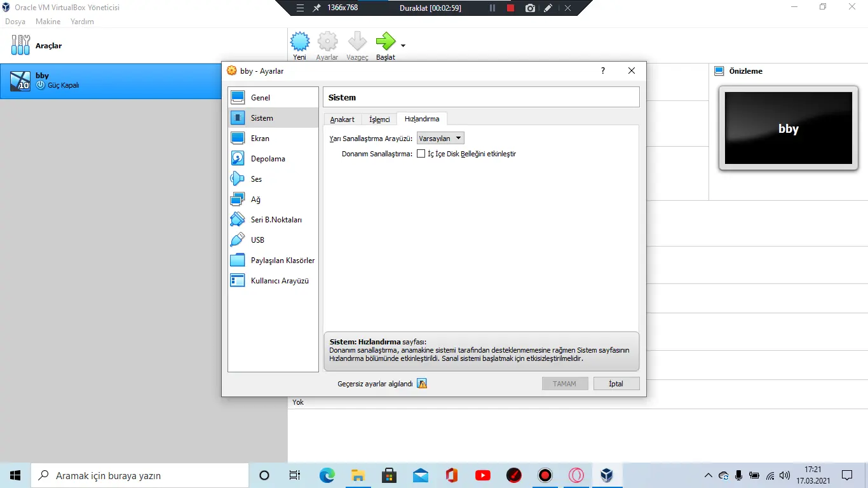
Task: Open Mail app from taskbar
Action: (420, 475)
